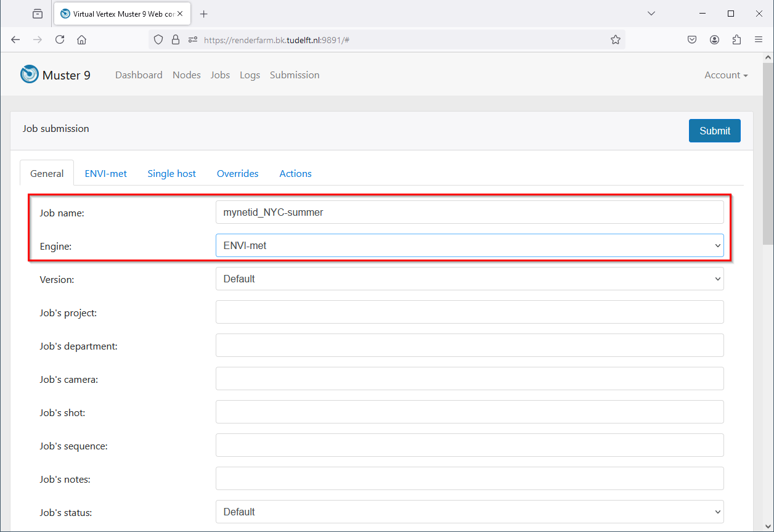This screenshot has width=774, height=532.
Task: Open the Firefox hamburger application menu
Action: (x=759, y=39)
